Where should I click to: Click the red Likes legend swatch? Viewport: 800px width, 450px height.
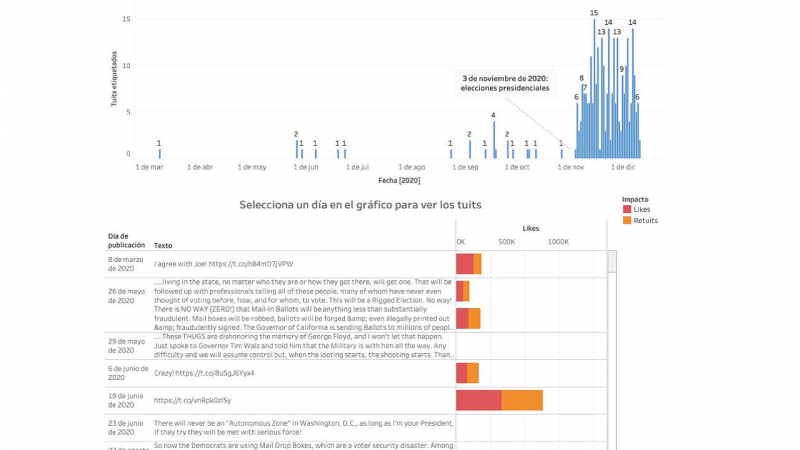click(627, 209)
